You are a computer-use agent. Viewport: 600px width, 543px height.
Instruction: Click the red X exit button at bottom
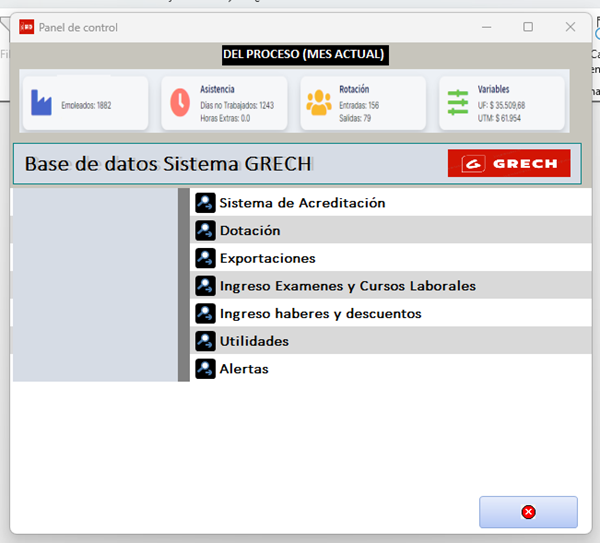pyautogui.click(x=528, y=512)
